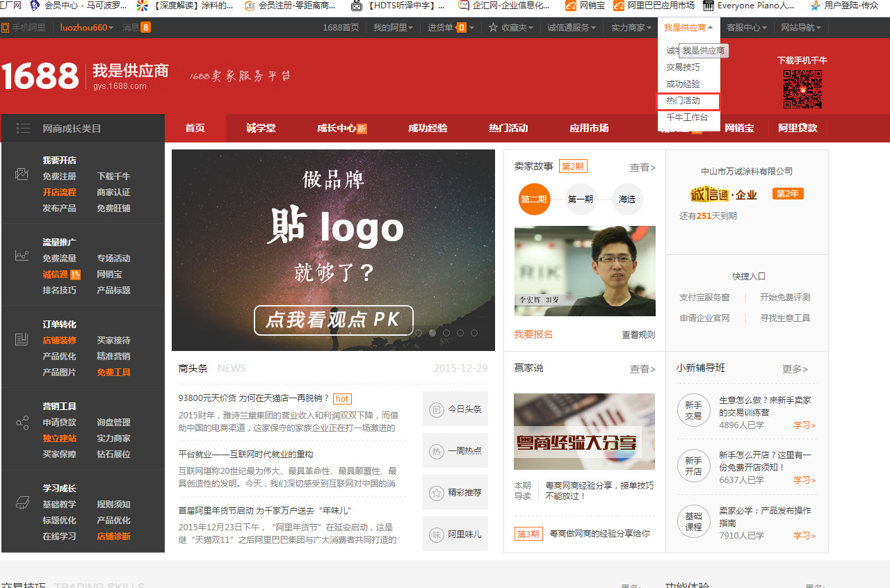Choose 交易技巧 from the open dropdown menu
The width and height of the screenshot is (890, 588).
pyautogui.click(x=683, y=67)
